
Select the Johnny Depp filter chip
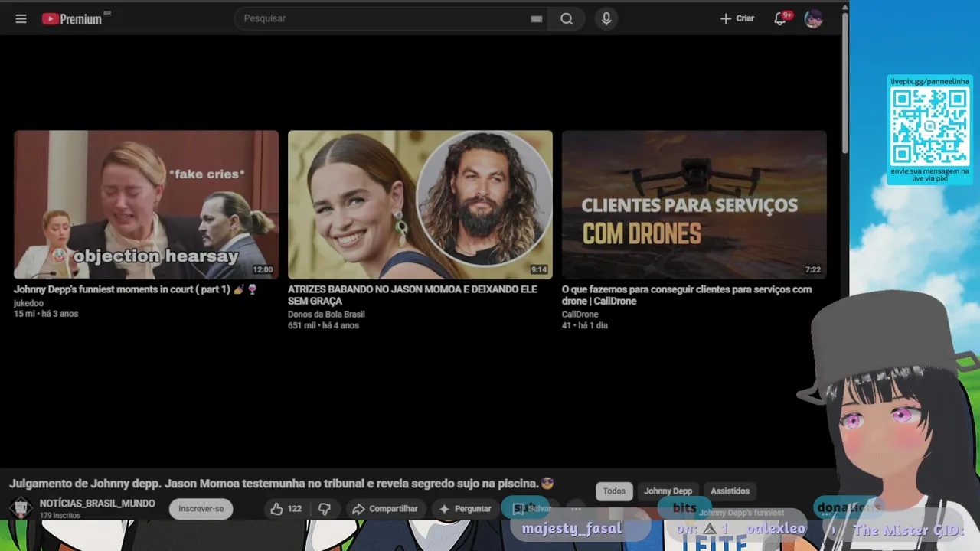click(668, 491)
